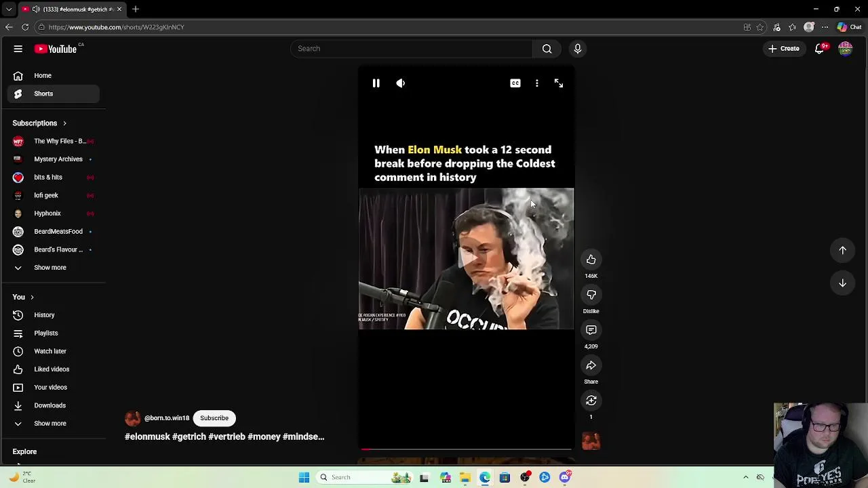Open the YouTube account avatar menu
868x488 pixels.
click(x=845, y=49)
